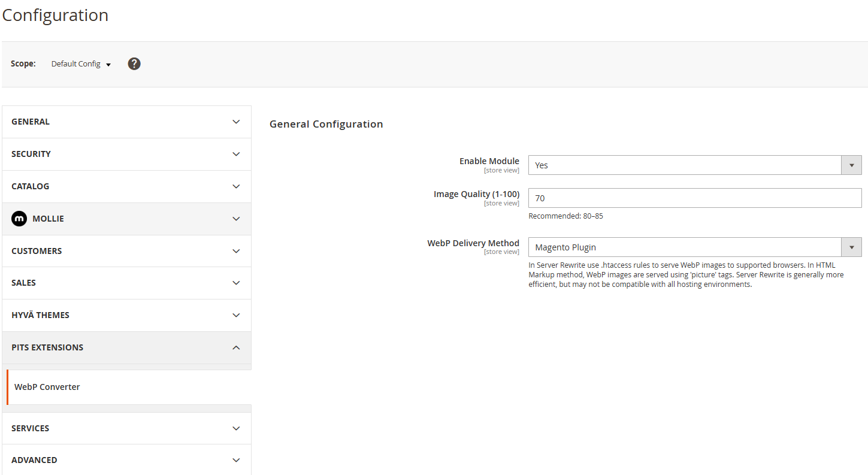Open the WebP Delivery Method dropdown
The height and width of the screenshot is (475, 868).
685,247
